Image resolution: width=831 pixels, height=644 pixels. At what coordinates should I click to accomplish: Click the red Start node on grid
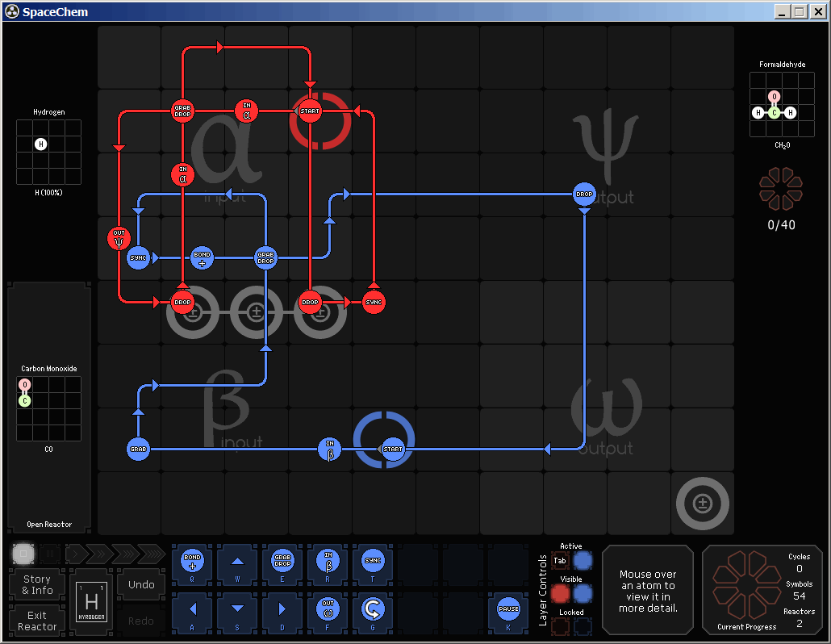point(310,111)
